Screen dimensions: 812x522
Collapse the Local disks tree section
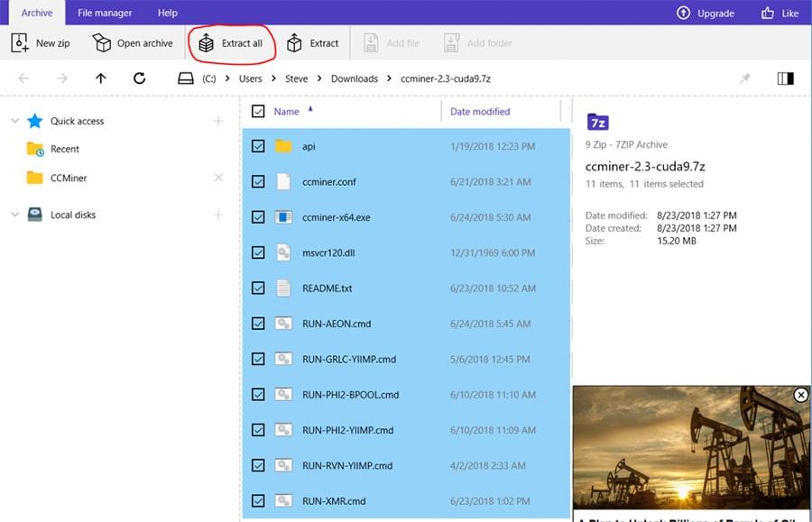14,215
